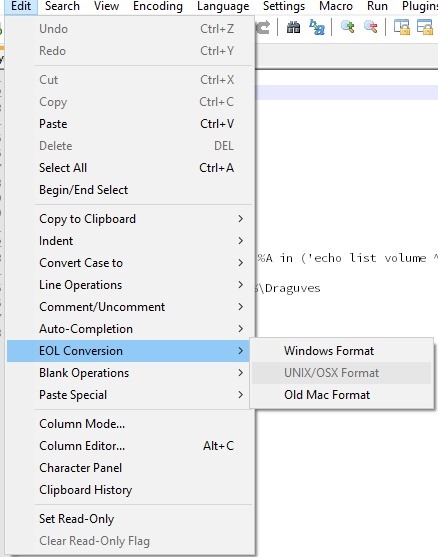Click the synchronize vertical scrolling icon
Viewport: 438px width, 557px height.
point(402,27)
